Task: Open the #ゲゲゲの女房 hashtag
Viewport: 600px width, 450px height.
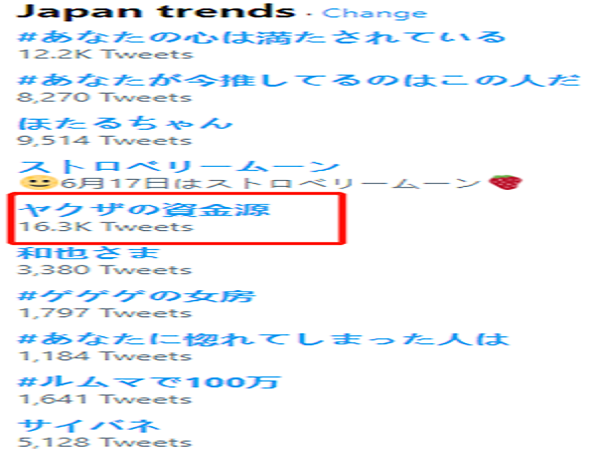Action: click(x=137, y=296)
